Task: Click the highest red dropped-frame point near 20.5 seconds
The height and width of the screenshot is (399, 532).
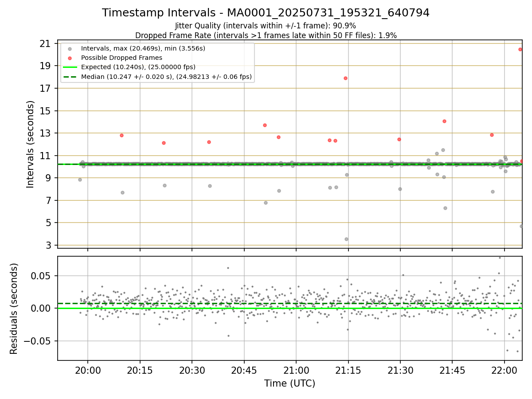Action: tap(520, 49)
